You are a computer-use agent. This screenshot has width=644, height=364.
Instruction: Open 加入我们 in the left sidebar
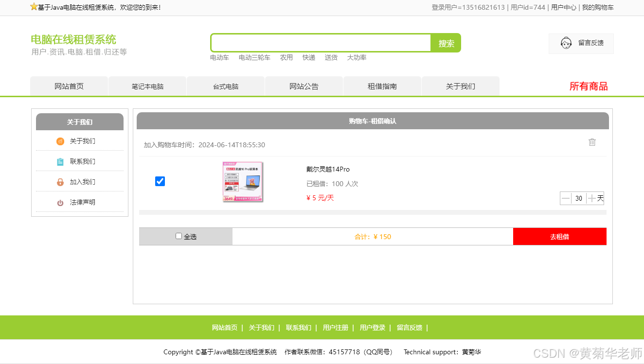coord(82,182)
